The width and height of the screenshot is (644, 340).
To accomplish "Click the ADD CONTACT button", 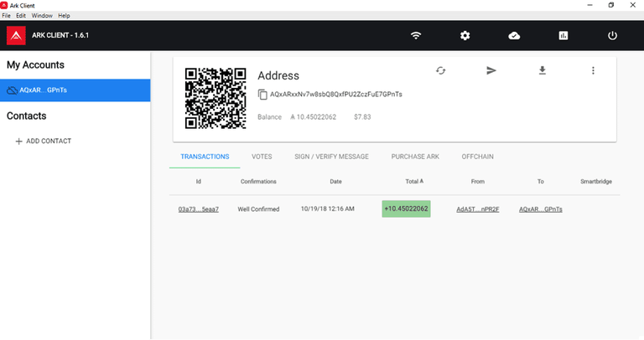I will point(43,141).
